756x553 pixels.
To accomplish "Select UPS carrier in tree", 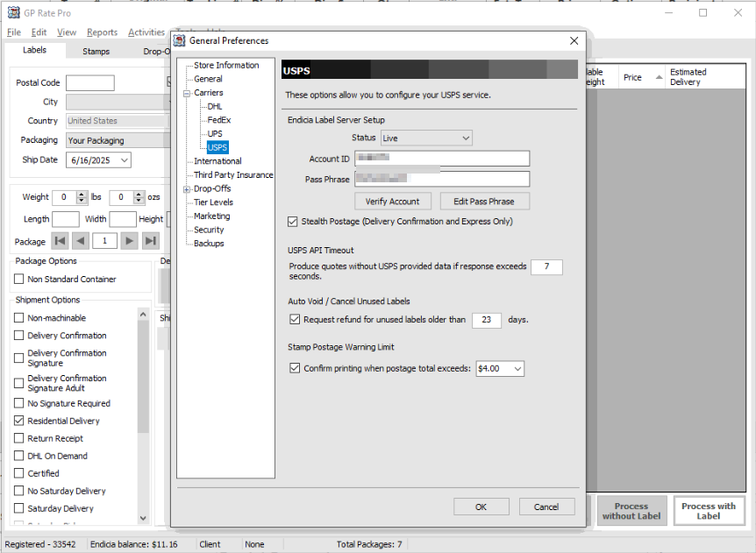I will pyautogui.click(x=215, y=133).
